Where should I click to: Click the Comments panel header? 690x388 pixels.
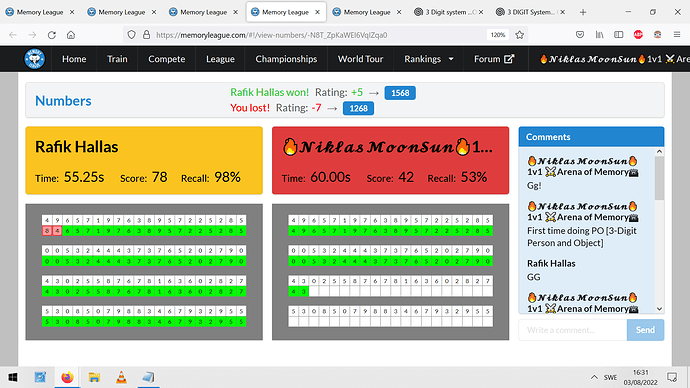click(x=591, y=137)
